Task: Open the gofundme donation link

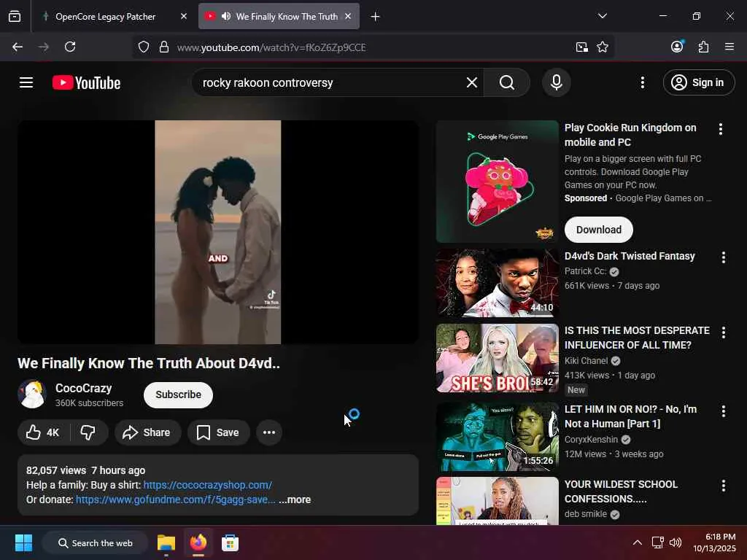Action: pyautogui.click(x=175, y=499)
